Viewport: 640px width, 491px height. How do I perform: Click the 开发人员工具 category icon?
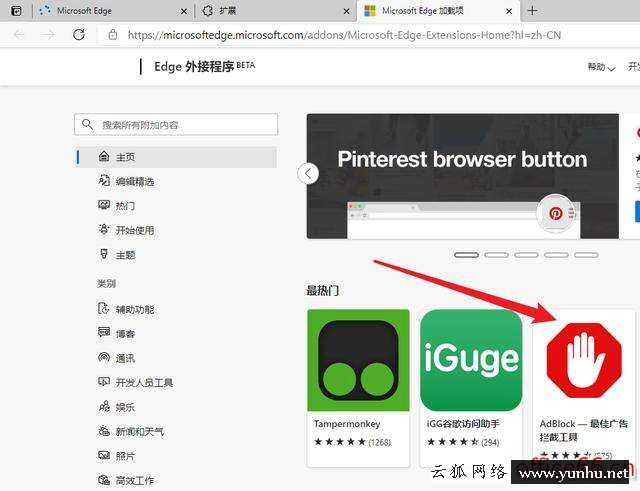[104, 382]
